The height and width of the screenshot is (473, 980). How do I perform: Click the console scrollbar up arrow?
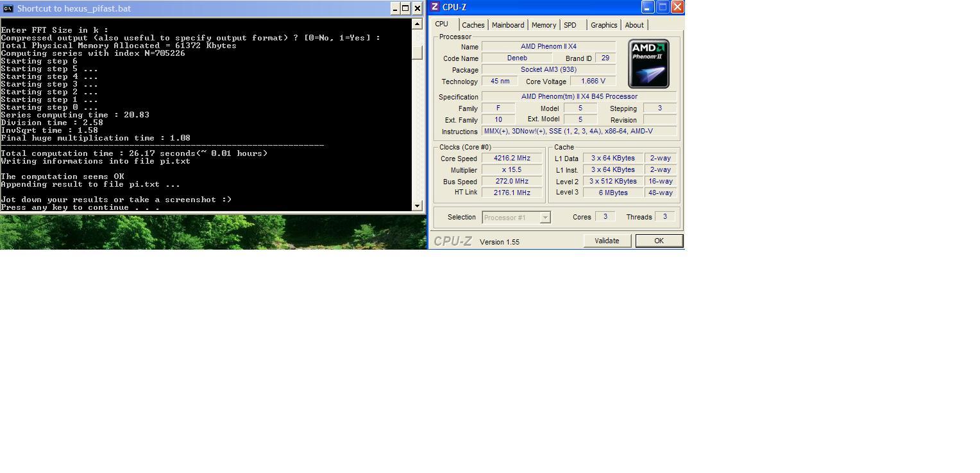(418, 24)
